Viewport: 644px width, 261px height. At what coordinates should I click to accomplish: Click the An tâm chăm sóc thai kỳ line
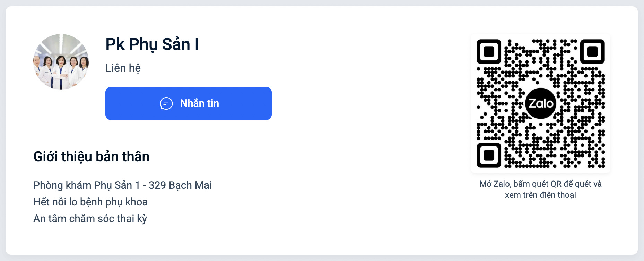[90, 219]
